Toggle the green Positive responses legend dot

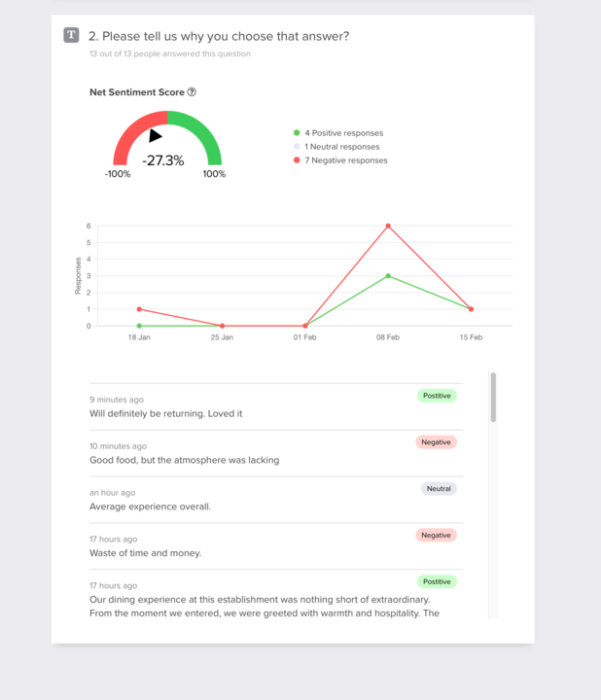click(x=297, y=132)
